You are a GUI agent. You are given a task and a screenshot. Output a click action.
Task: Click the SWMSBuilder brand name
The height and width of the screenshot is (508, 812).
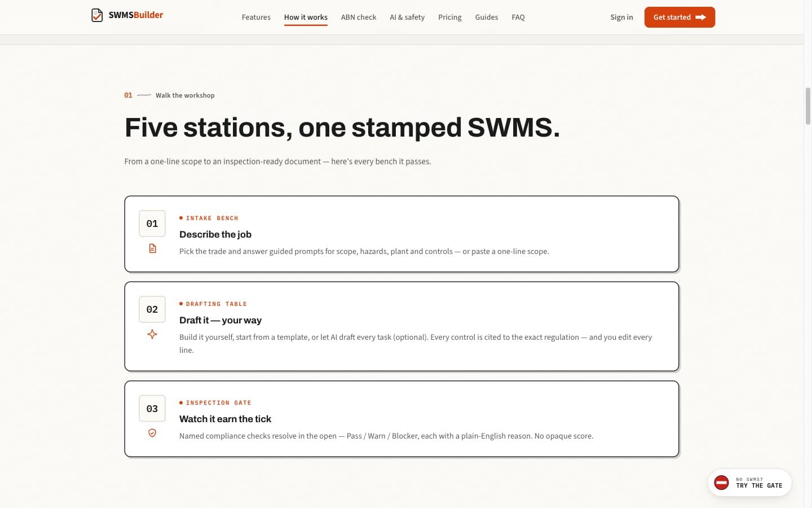[136, 15]
